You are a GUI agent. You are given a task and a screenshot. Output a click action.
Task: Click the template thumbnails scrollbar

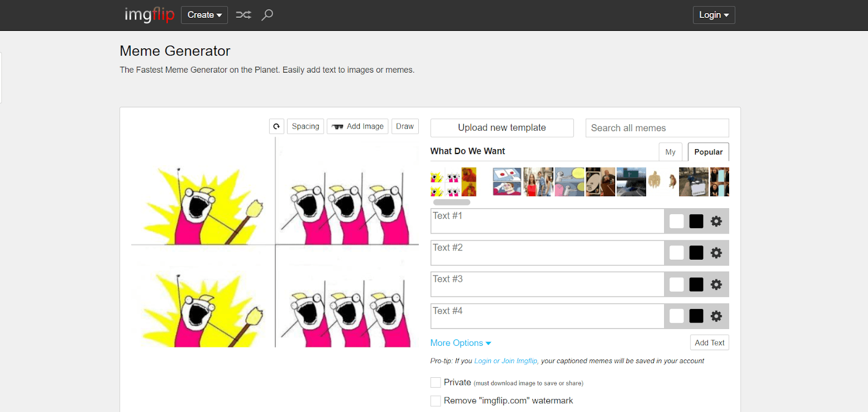452,202
